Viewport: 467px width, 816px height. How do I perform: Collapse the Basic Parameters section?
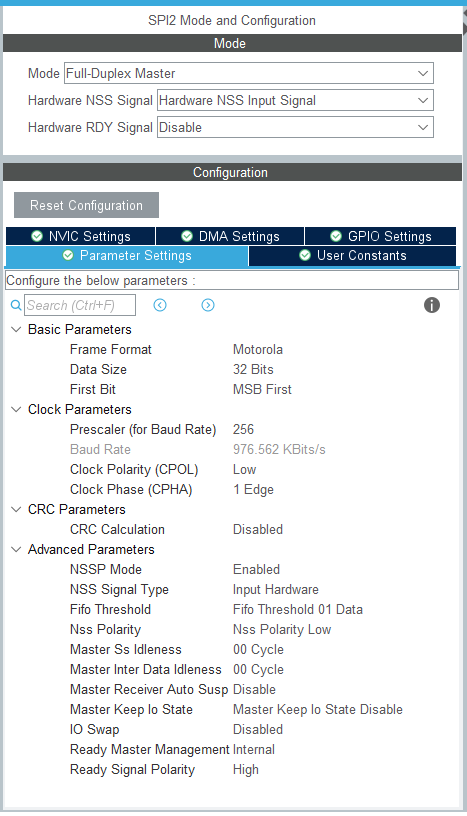[x=16, y=329]
